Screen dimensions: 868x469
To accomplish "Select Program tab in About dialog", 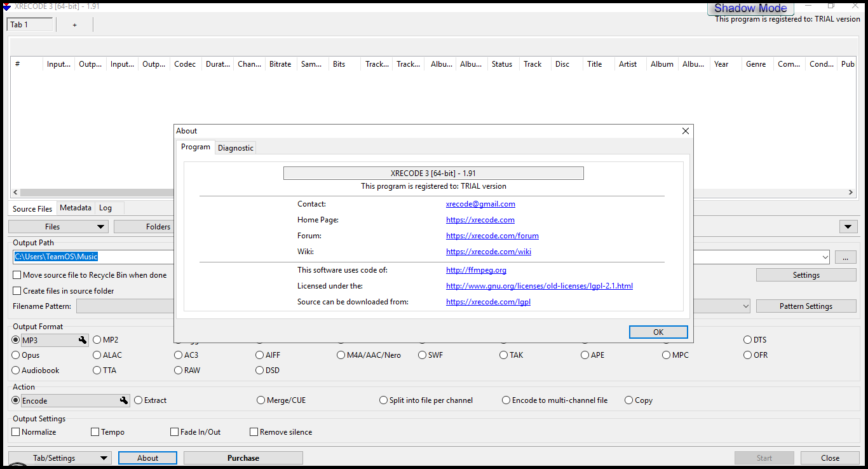I will [x=196, y=147].
